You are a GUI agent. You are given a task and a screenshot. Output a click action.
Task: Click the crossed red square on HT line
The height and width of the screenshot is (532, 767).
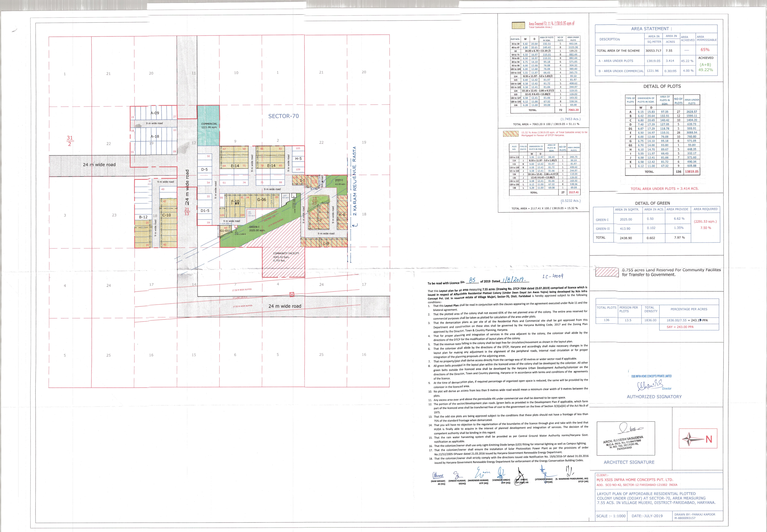292,294
